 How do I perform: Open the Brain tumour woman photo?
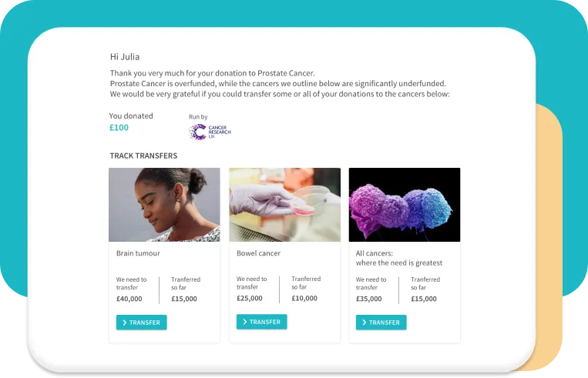[164, 205]
